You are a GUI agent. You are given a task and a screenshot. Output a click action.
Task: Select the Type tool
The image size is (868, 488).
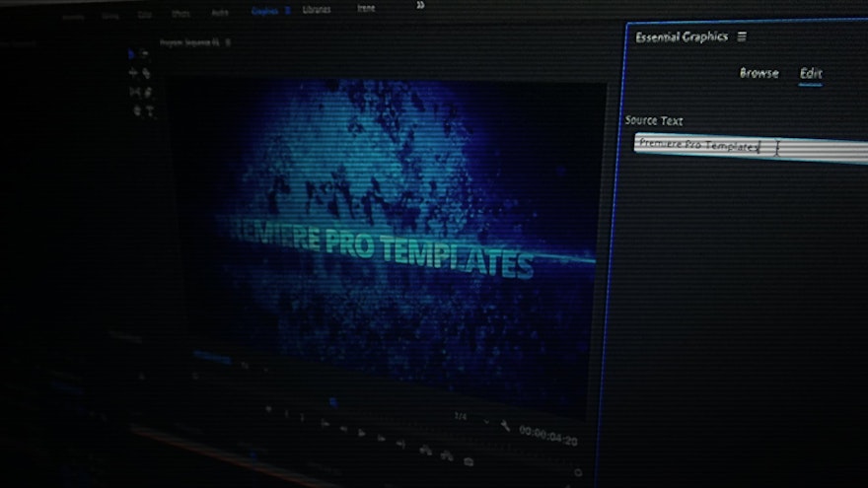click(x=150, y=111)
